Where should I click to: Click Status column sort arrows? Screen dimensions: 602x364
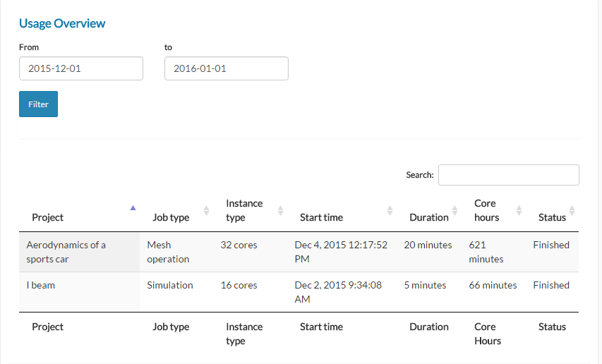tap(572, 210)
